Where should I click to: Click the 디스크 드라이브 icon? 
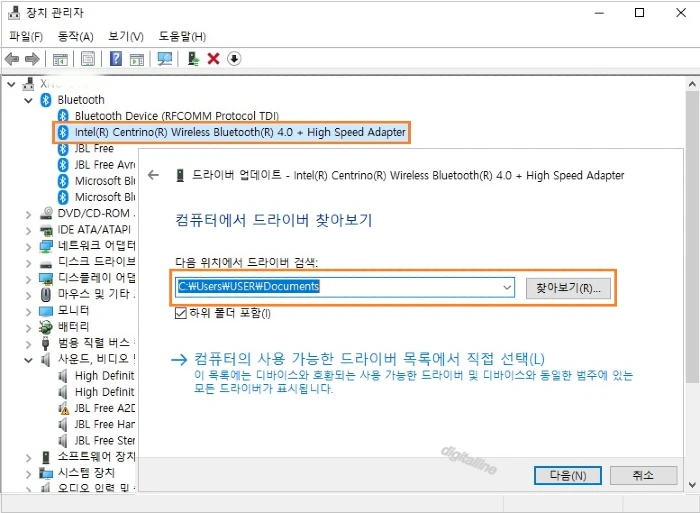pos(46,262)
